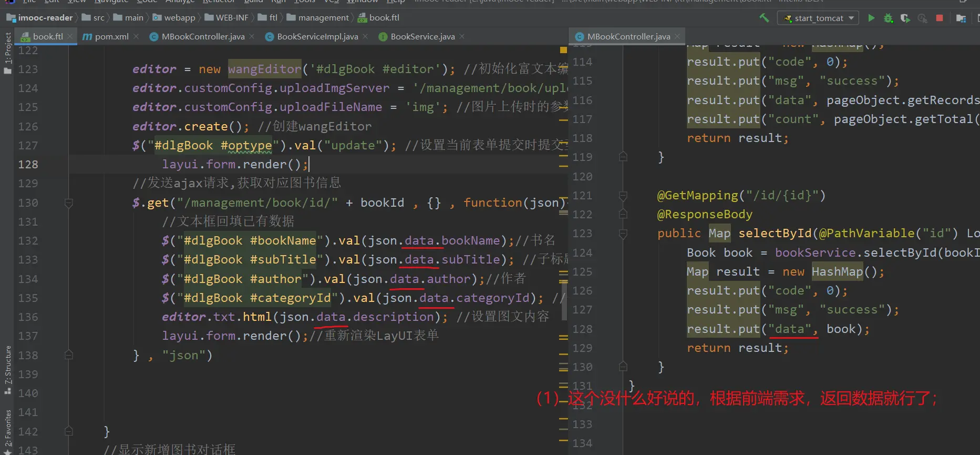Screen dimensions: 980x455
Task: Toggle the Favorites tool window sidebar button
Action: pyautogui.click(x=7, y=430)
